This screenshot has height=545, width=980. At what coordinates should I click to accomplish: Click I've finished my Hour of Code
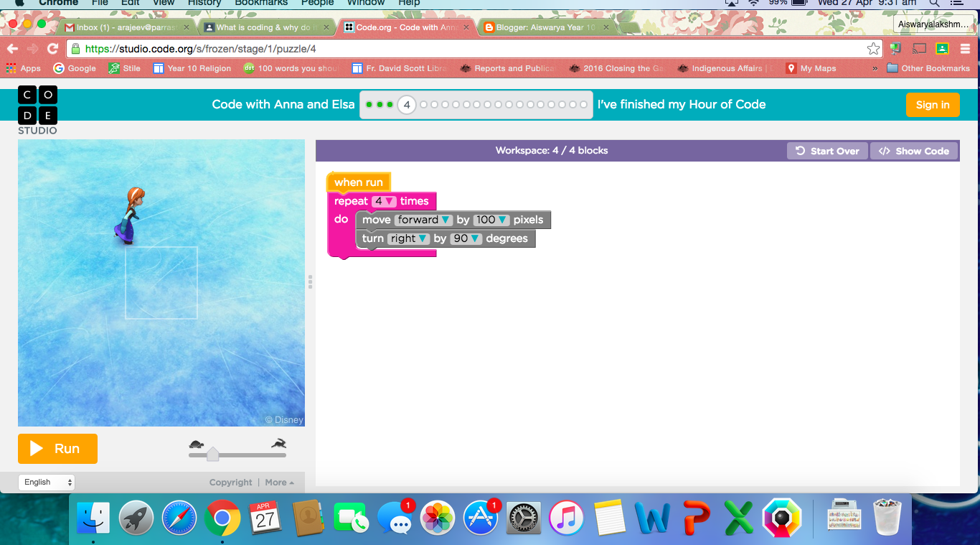(682, 104)
